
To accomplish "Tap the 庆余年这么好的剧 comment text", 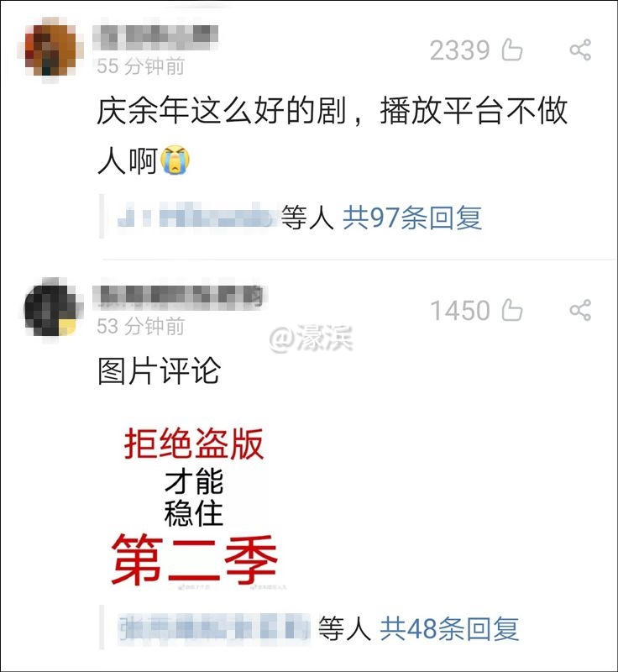I will [x=333, y=135].
